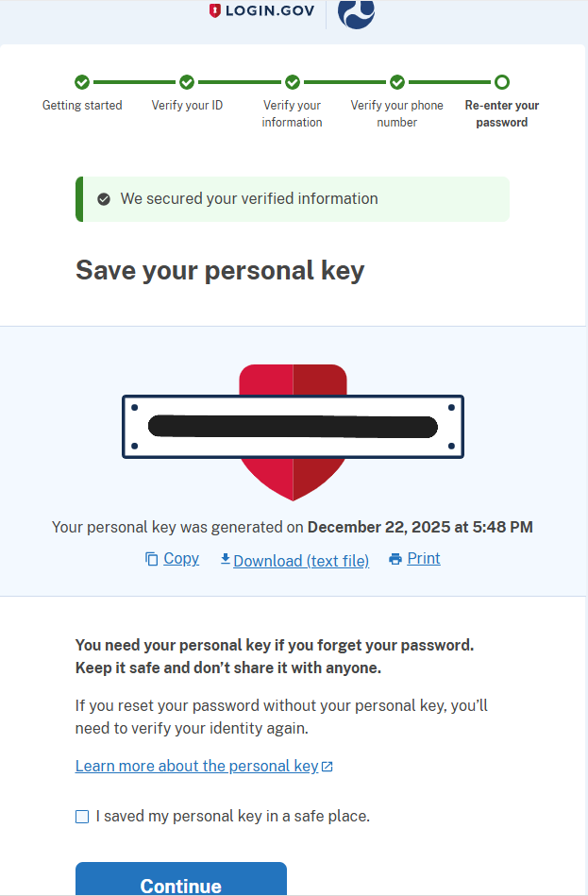Viewport: 588px width, 896px height.
Task: Check 'I saved my personal key in a safe place'
Action: point(80,816)
